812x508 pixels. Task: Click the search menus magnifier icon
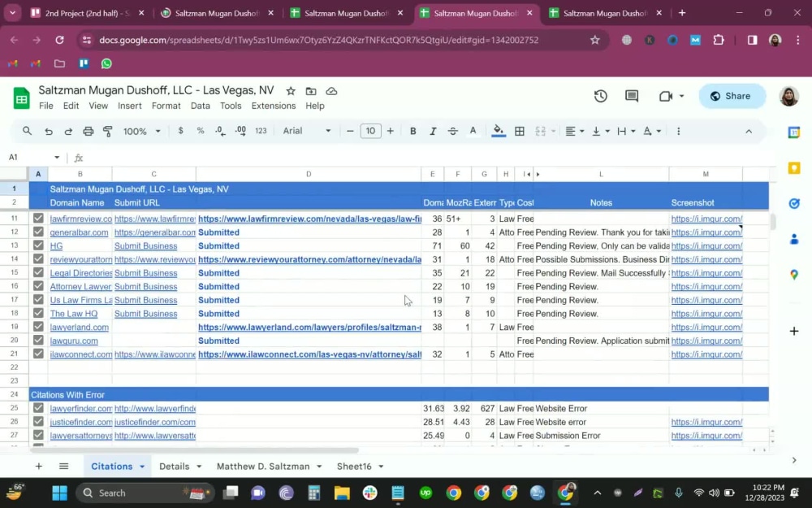click(x=27, y=131)
